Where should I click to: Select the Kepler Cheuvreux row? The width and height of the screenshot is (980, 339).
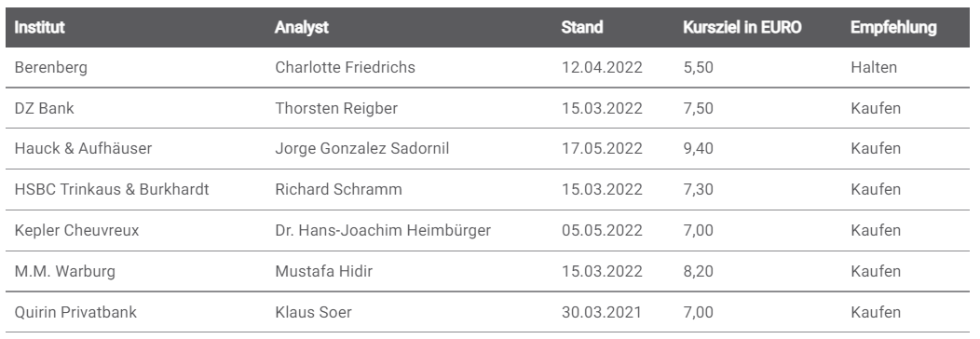[x=487, y=230]
